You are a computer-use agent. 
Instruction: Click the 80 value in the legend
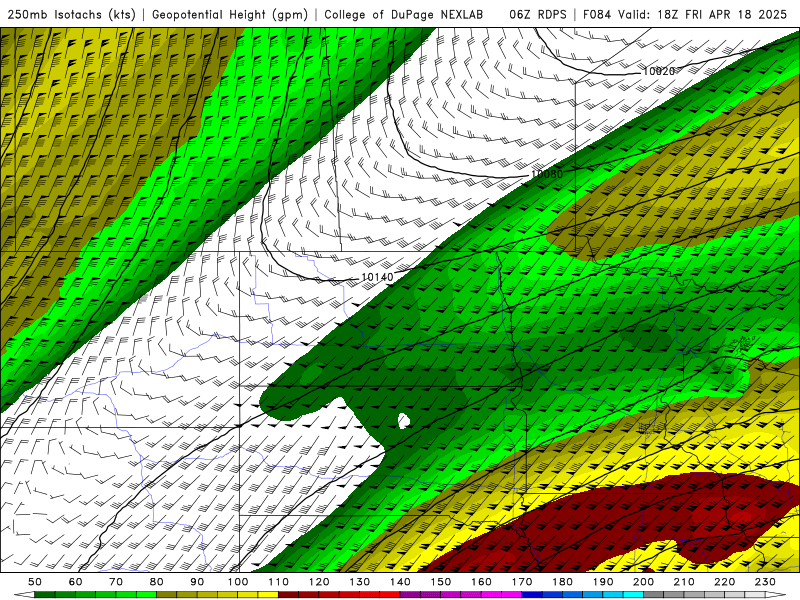(x=157, y=582)
